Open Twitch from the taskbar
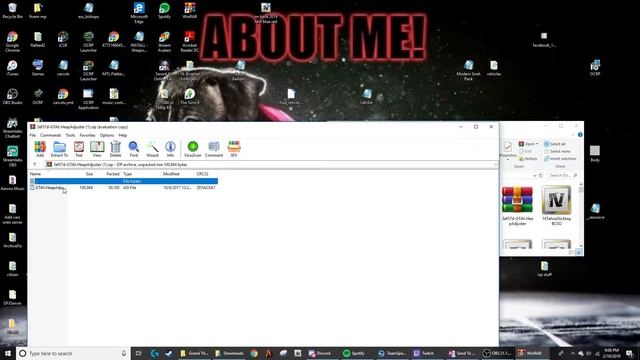The width and height of the screenshot is (640, 360). (x=424, y=353)
